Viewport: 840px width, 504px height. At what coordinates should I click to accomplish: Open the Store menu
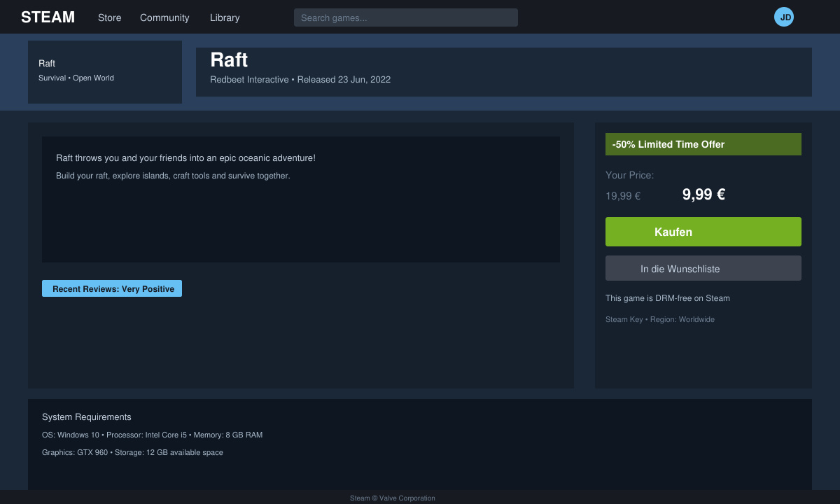point(110,17)
